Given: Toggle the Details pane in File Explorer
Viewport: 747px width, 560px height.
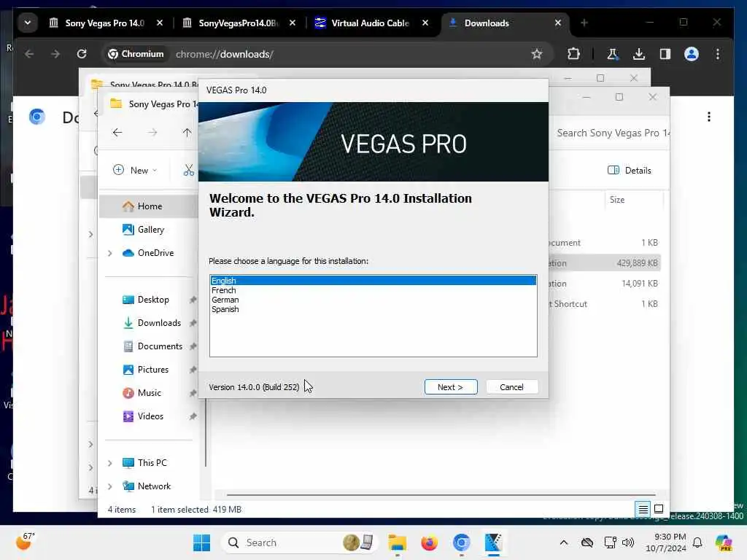Looking at the screenshot, I should (x=630, y=170).
